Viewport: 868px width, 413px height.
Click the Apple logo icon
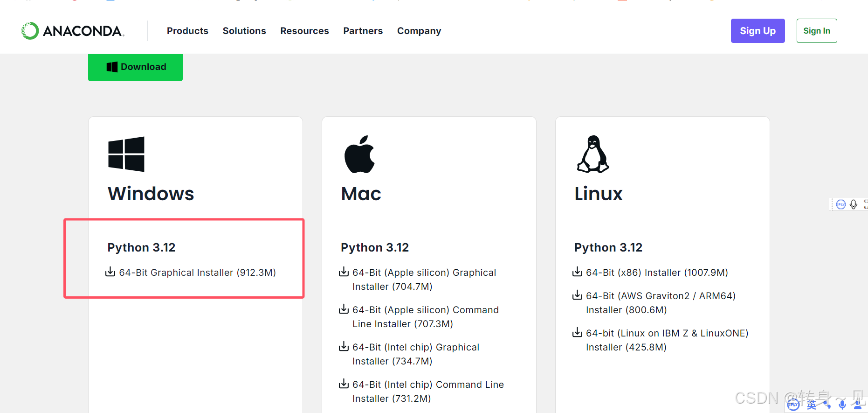pyautogui.click(x=359, y=154)
